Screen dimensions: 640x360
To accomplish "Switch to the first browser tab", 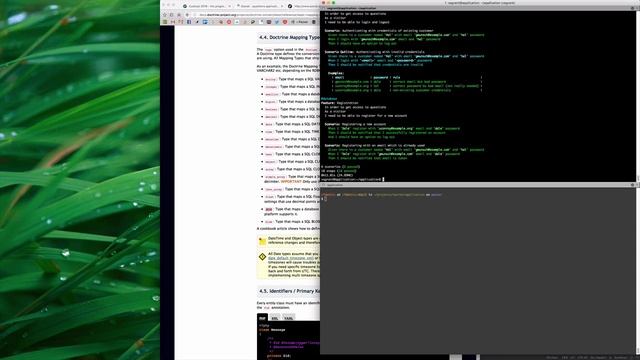I will tap(207, 6).
